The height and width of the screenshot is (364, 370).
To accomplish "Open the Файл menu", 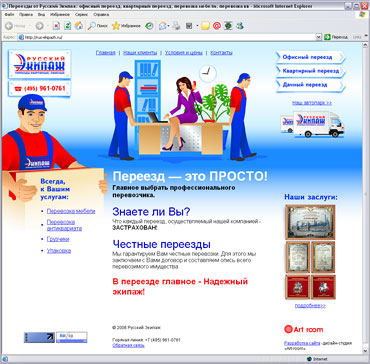I will [10, 15].
